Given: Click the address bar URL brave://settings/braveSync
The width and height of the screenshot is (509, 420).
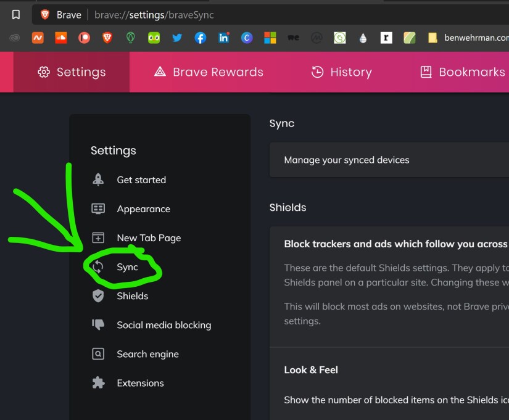Looking at the screenshot, I should [x=154, y=15].
